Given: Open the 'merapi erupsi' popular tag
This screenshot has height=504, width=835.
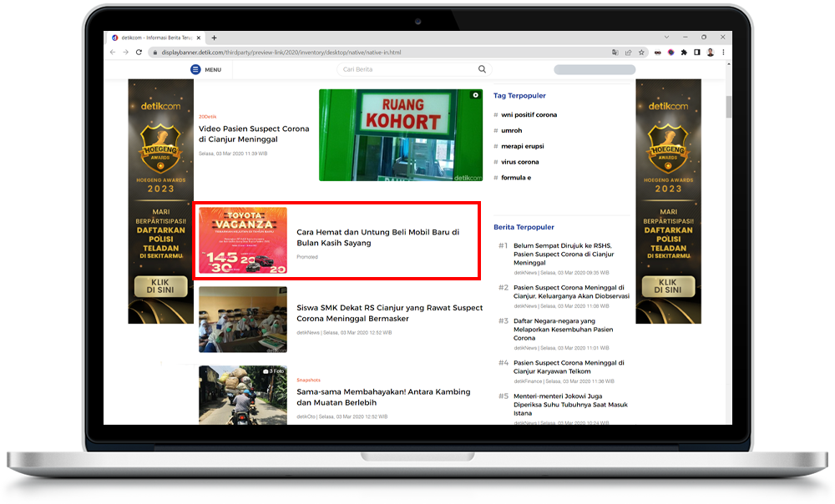Looking at the screenshot, I should click(523, 146).
